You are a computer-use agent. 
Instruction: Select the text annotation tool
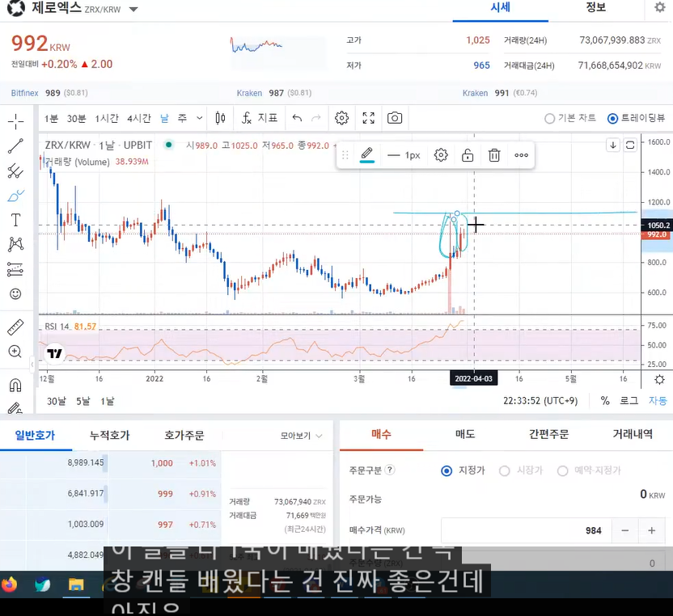pyautogui.click(x=15, y=220)
